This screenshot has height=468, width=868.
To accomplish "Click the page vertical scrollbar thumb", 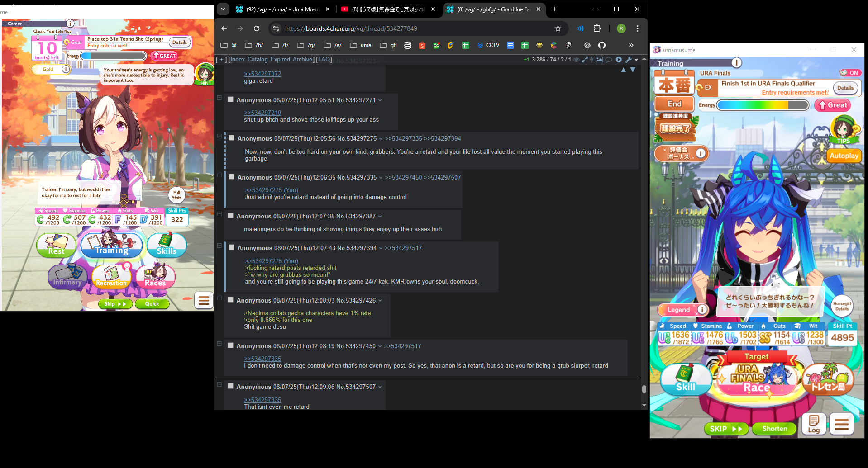I will (644, 389).
